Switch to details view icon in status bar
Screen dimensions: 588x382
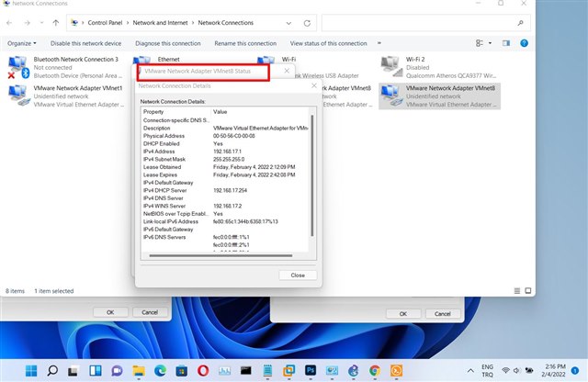coord(516,291)
